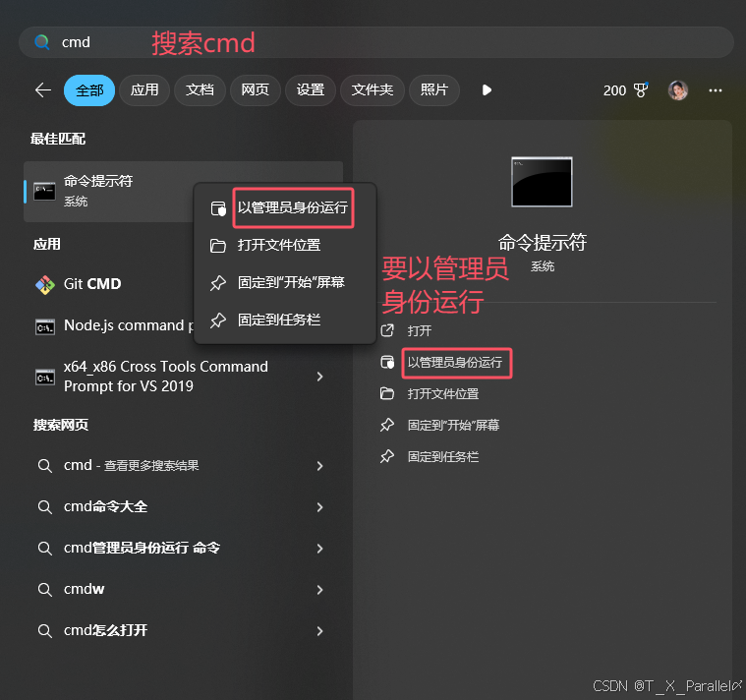This screenshot has width=746, height=700.
Task: Click the Command Prompt icon in best match
Action: click(45, 192)
